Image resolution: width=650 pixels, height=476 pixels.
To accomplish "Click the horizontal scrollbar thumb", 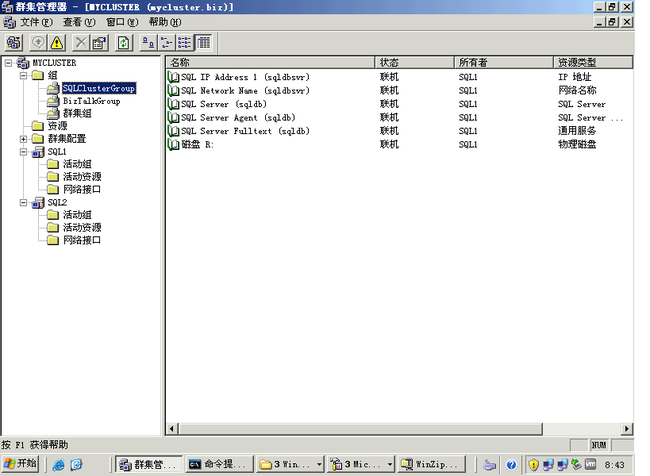I will [360, 429].
